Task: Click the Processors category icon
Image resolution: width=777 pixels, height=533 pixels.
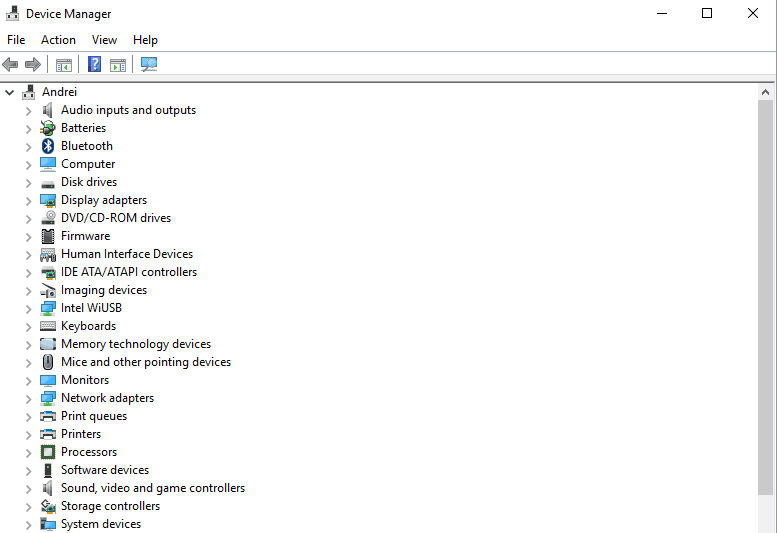Action: [x=48, y=452]
